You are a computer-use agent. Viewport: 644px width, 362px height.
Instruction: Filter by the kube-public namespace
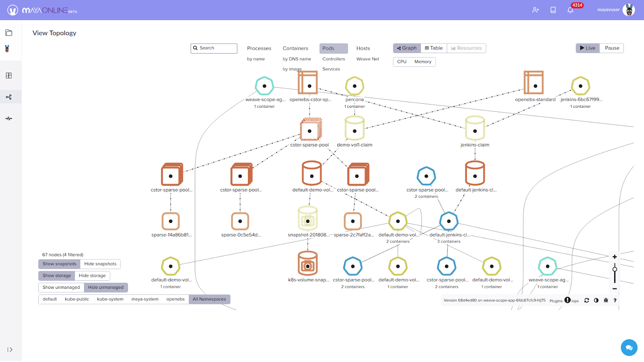click(77, 299)
